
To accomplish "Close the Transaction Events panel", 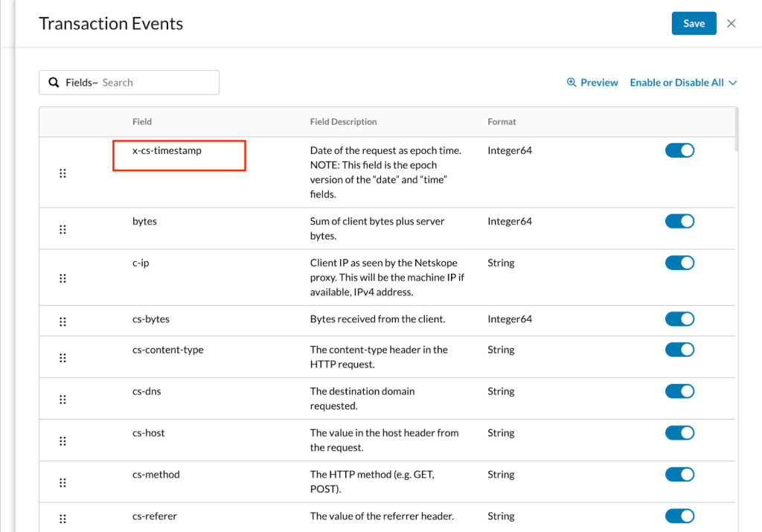I will (x=731, y=23).
